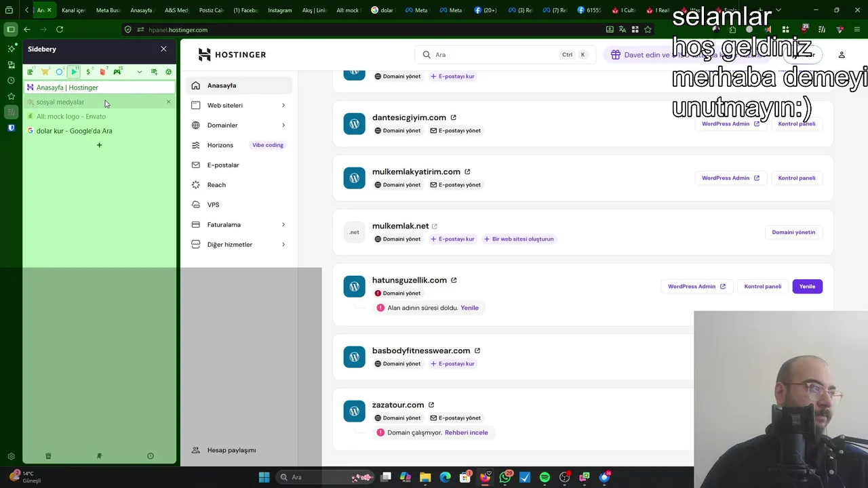868x488 pixels.
Task: Bookmark this page with the star icon
Action: point(648,29)
